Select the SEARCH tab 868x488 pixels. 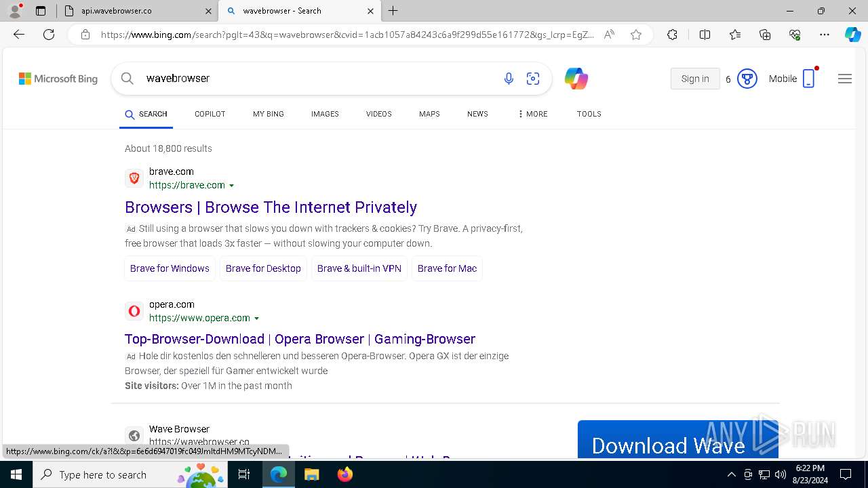146,114
